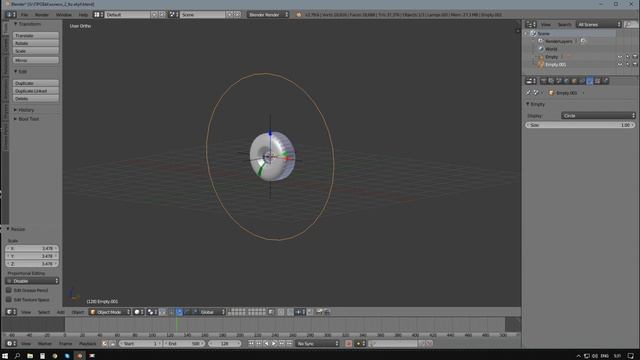This screenshot has width=640, height=360.
Task: Open the Global orientation dropdown
Action: pos(212,312)
